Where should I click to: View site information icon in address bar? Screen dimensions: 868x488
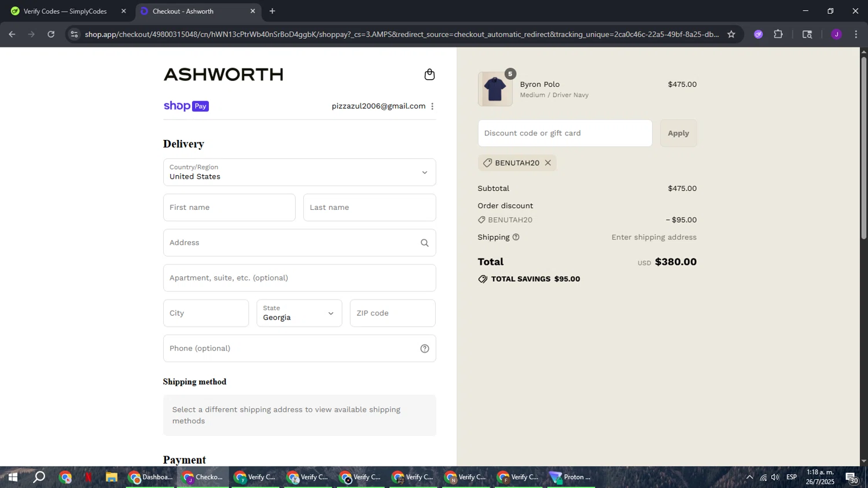pos(73,34)
